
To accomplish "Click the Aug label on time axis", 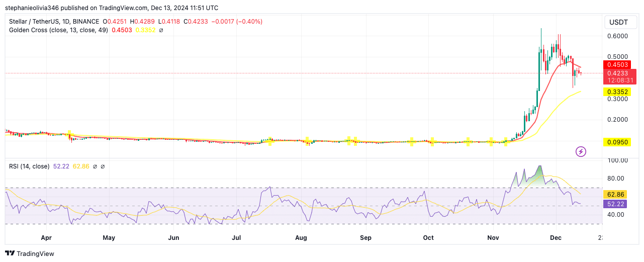I will coord(301,237).
